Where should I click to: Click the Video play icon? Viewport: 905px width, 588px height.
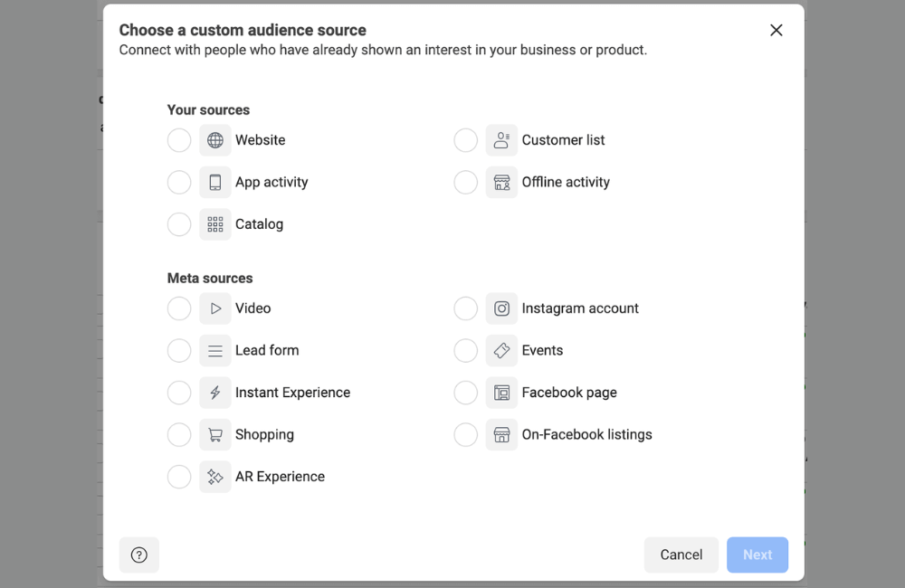214,308
